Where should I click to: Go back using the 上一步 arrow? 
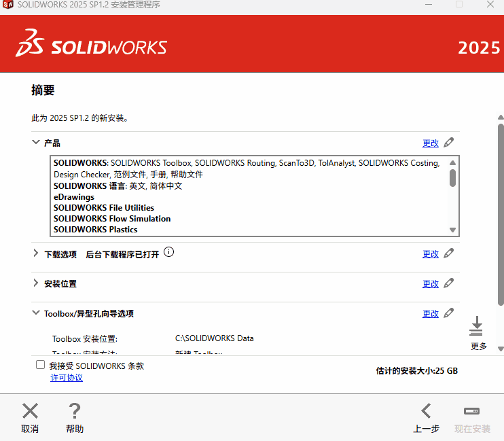[x=426, y=411]
